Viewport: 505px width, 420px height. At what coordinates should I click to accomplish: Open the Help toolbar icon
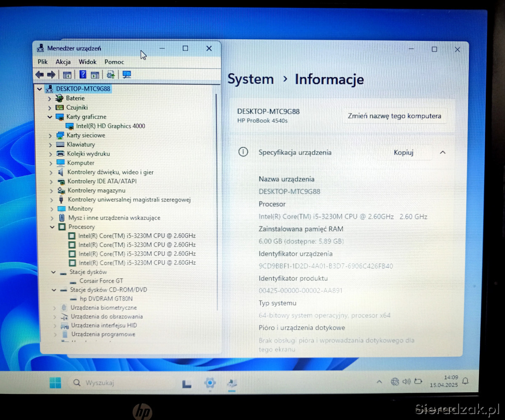click(x=83, y=75)
